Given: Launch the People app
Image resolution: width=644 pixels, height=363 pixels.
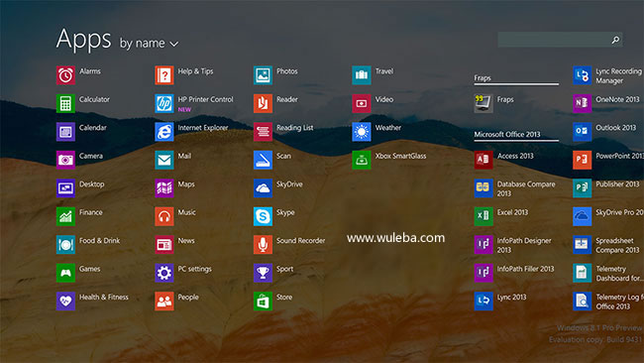Looking at the screenshot, I should (x=164, y=301).
